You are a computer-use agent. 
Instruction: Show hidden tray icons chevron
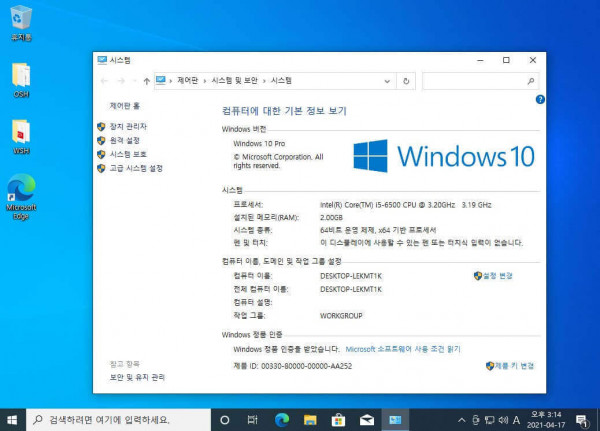[462, 420]
